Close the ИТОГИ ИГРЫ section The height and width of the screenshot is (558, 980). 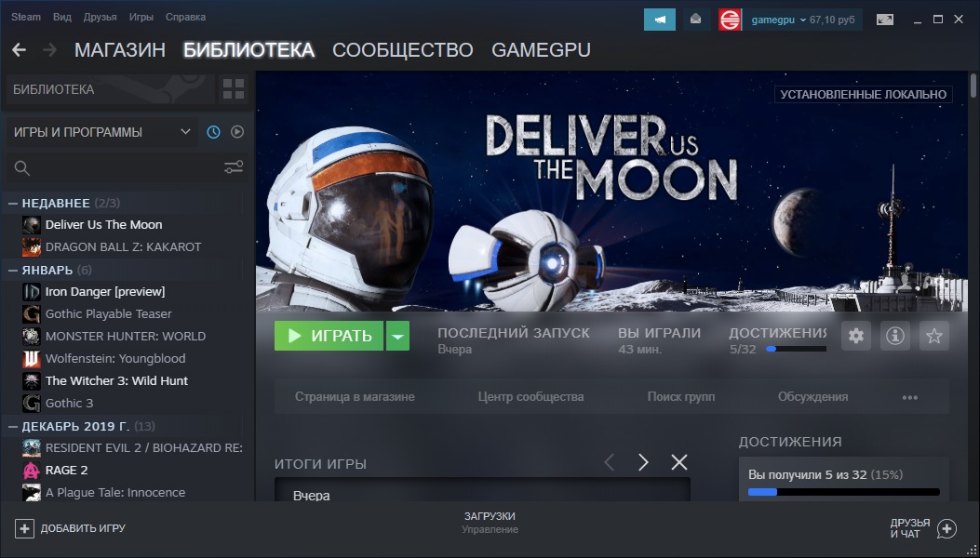[x=678, y=462]
